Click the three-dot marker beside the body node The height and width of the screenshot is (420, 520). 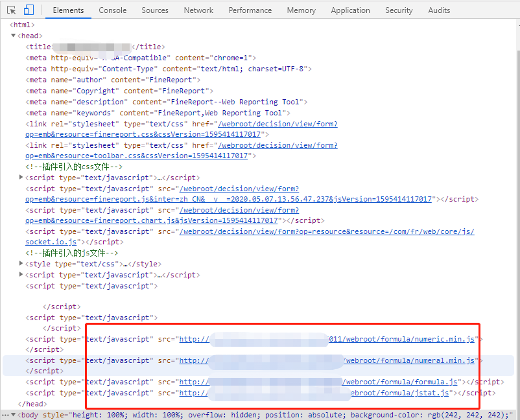pyautogui.click(x=5, y=415)
